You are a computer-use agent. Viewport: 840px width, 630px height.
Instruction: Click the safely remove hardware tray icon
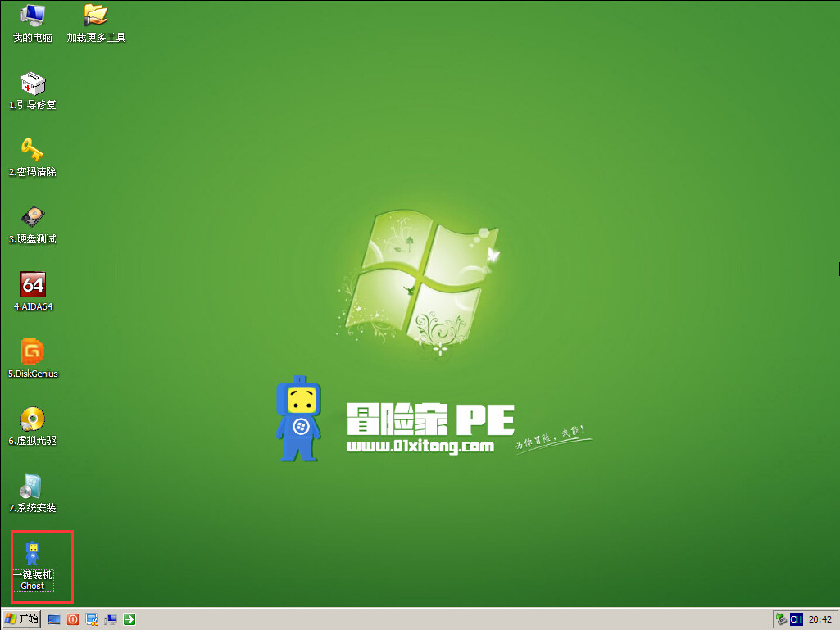[x=780, y=619]
